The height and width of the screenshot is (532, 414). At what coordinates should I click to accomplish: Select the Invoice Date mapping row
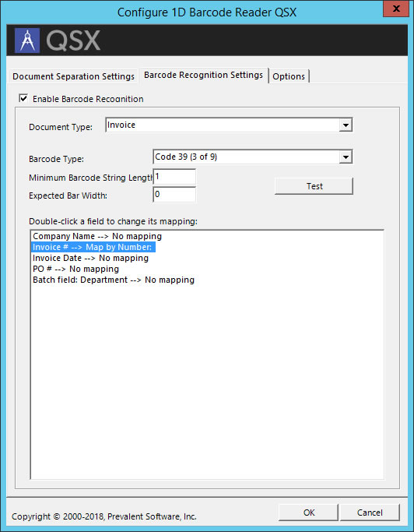(90, 258)
